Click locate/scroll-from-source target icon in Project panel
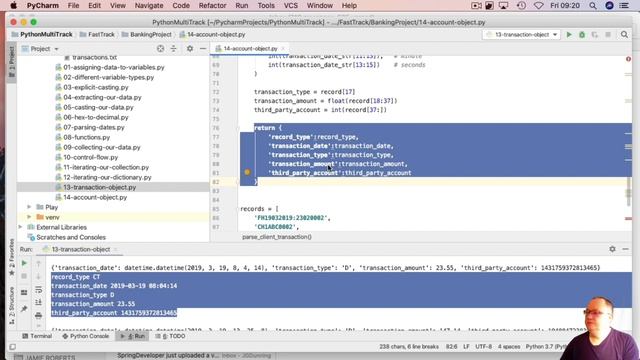 click(160, 49)
